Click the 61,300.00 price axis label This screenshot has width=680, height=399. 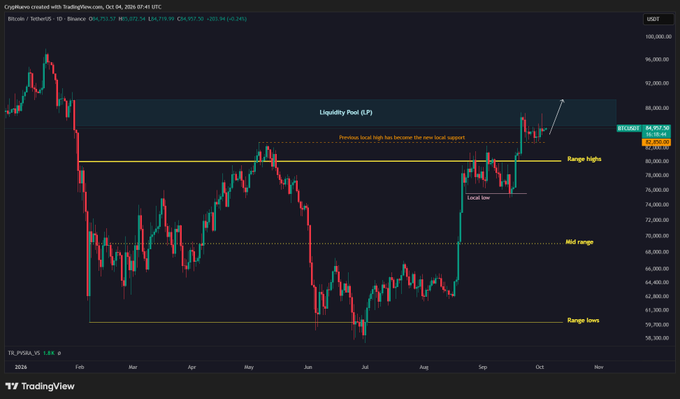tap(658, 310)
